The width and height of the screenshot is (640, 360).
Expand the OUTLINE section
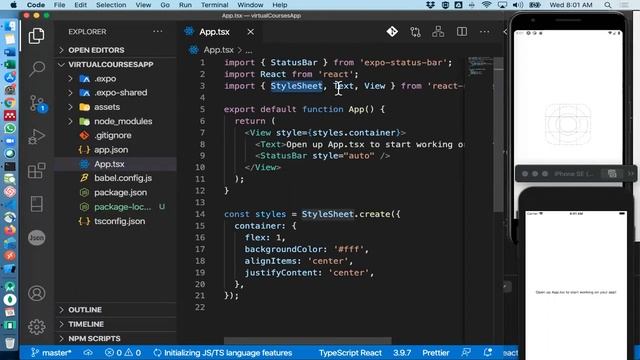116,309
